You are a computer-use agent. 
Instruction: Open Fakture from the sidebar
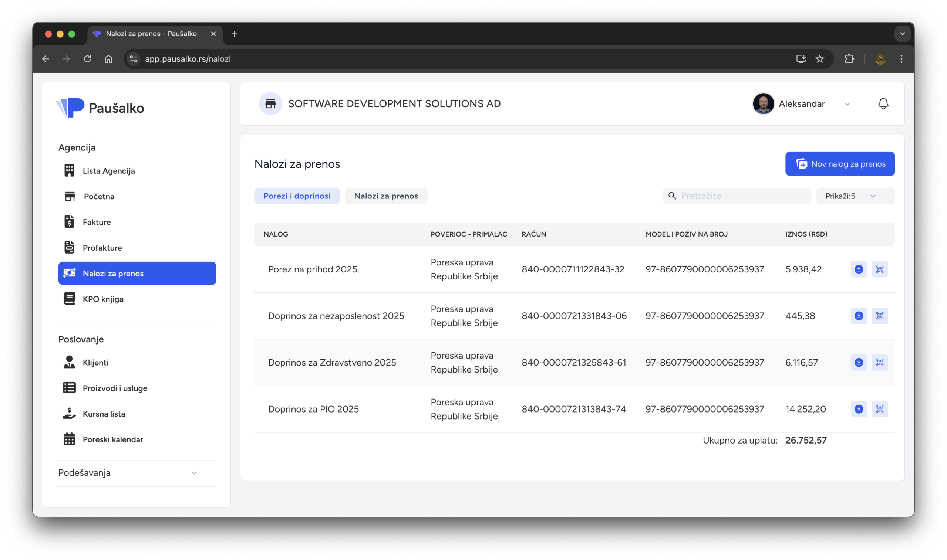point(97,222)
